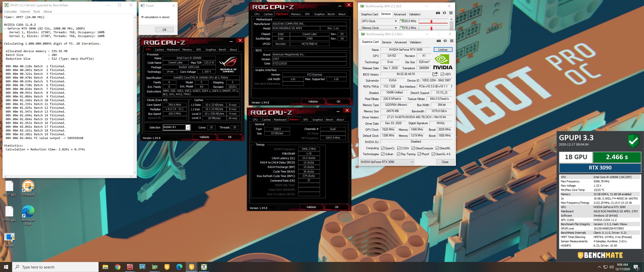Screen dimensions: 644x272
Task: Switch to ROG CPU-Z in the taskbar
Action: (x=130, y=267)
